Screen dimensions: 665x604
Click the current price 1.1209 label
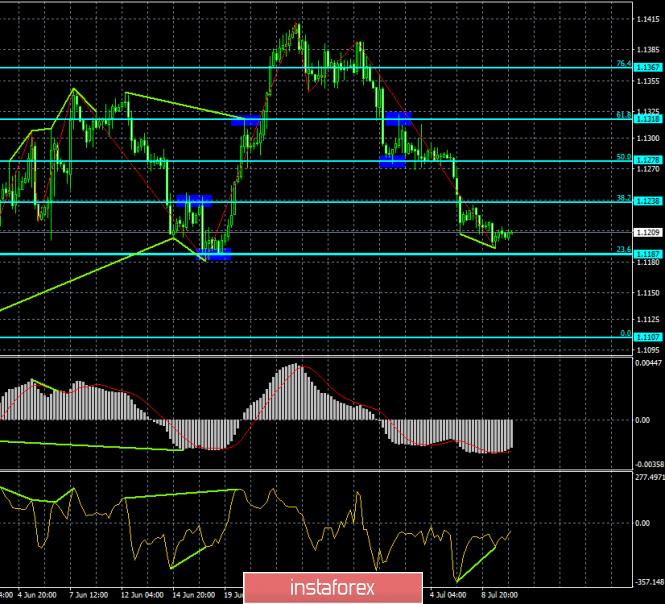648,232
